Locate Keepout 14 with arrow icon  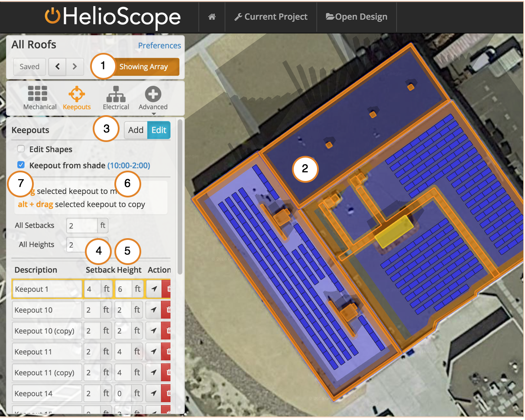pos(153,394)
